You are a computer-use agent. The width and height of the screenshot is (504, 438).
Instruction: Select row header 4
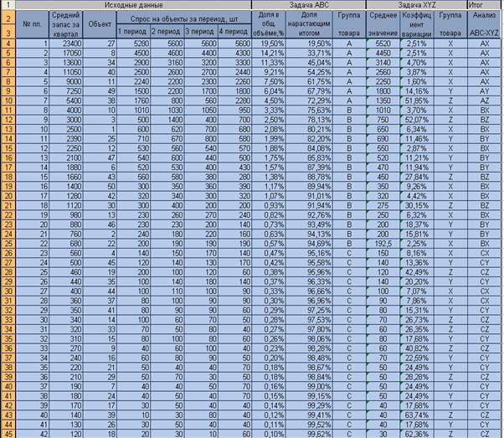[x=8, y=44]
